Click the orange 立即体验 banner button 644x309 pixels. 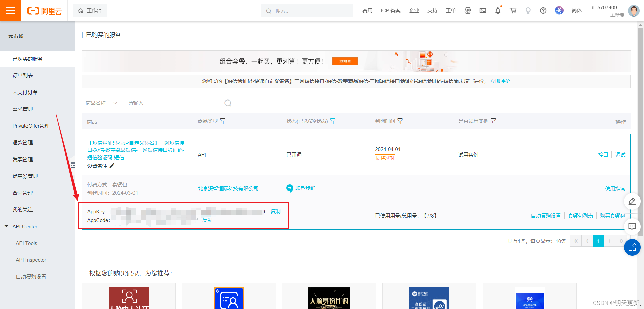click(345, 61)
